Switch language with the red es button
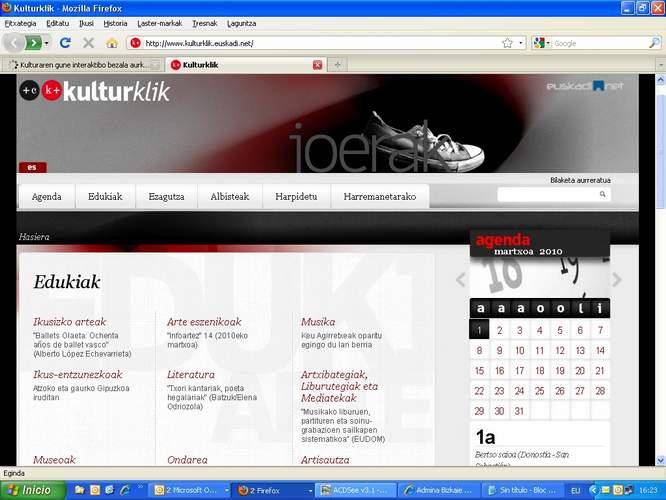666x500 pixels. [x=32, y=167]
